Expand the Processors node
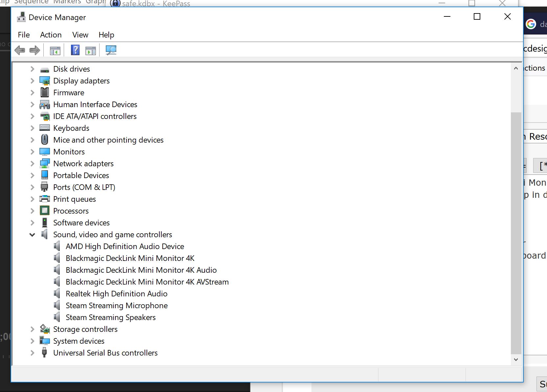The height and width of the screenshot is (392, 547). 32,211
